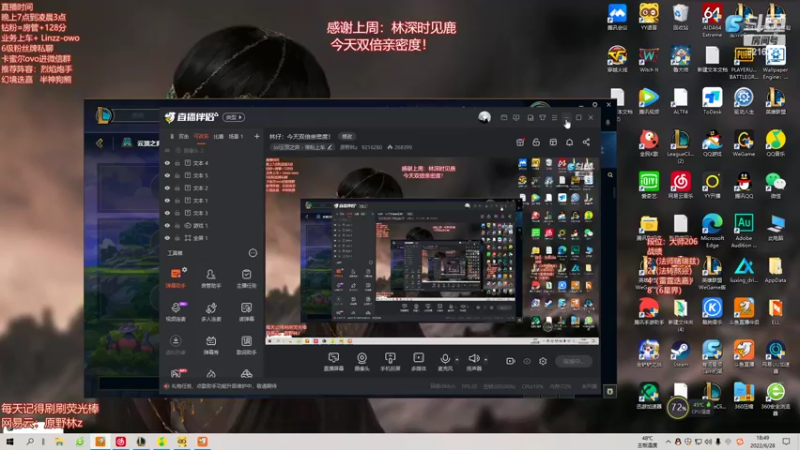Go back with the League client arrow
The image size is (800, 450).
coord(99,143)
